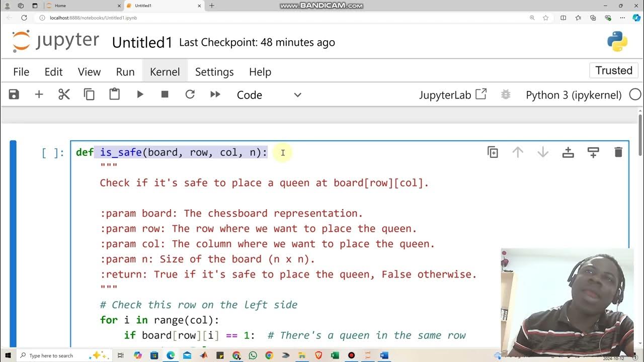The height and width of the screenshot is (362, 644).
Task: Open the Kernel menu
Action: coord(165,72)
